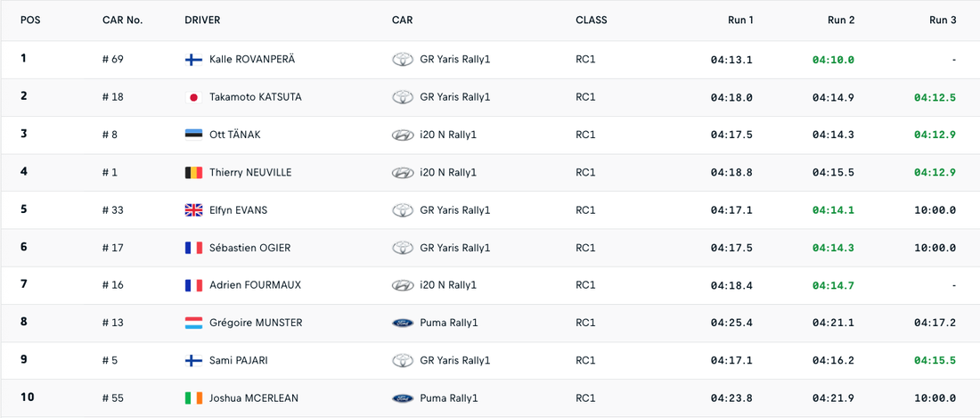Click Katsuta's green Run 3 time 04:12.5
The width and height of the screenshot is (980, 418).
pyautogui.click(x=935, y=97)
